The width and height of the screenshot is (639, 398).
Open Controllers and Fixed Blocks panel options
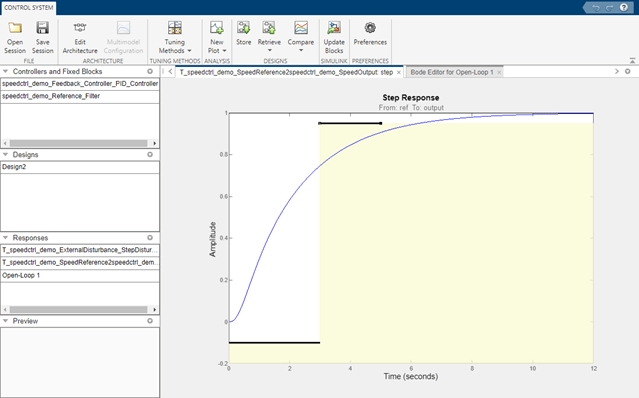[x=150, y=71]
